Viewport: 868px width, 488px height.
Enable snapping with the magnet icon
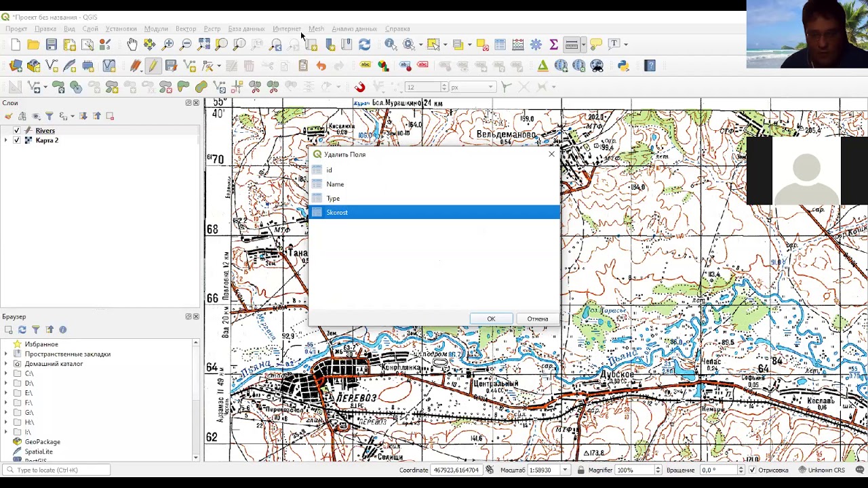click(x=359, y=87)
